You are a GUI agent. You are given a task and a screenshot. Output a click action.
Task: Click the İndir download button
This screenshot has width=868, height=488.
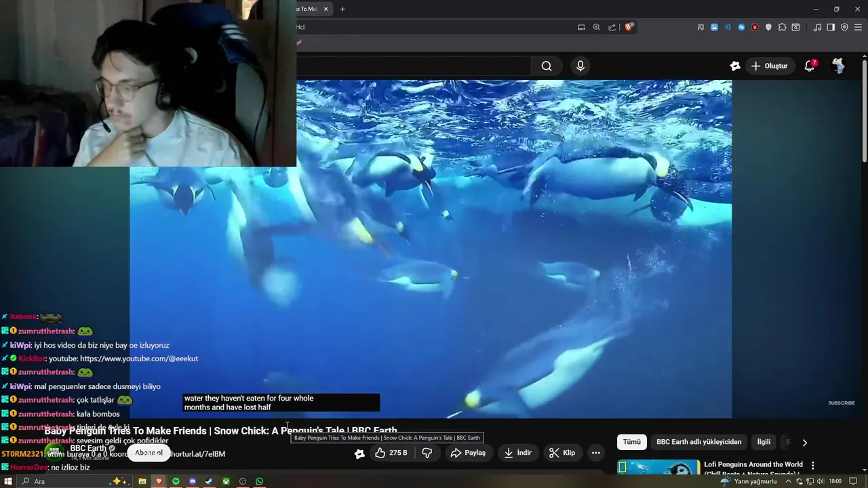[x=517, y=453]
